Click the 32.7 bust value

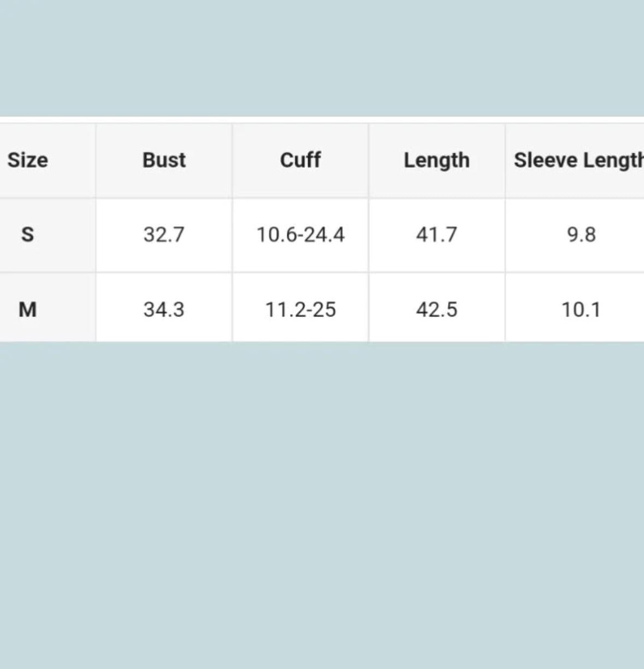point(164,234)
